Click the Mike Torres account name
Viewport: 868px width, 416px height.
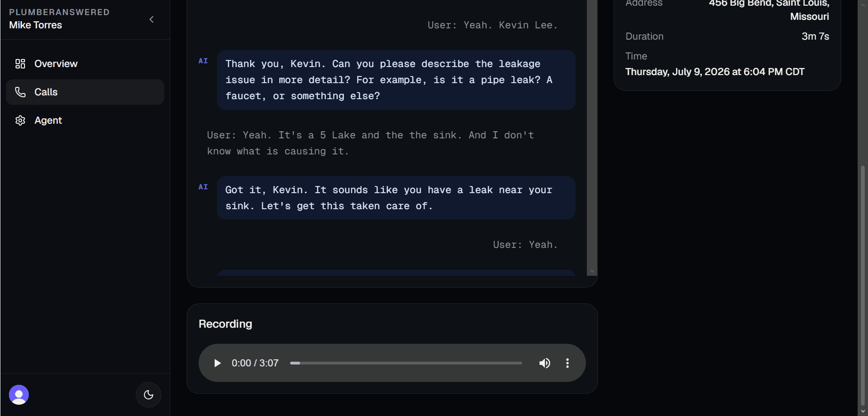click(36, 25)
